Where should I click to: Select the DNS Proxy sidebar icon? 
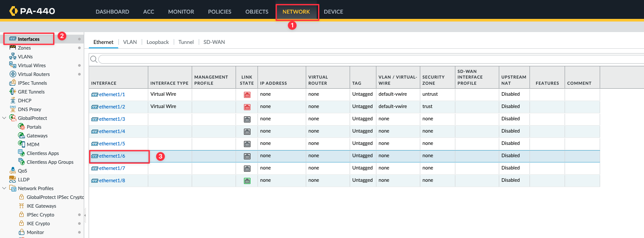pos(13,109)
